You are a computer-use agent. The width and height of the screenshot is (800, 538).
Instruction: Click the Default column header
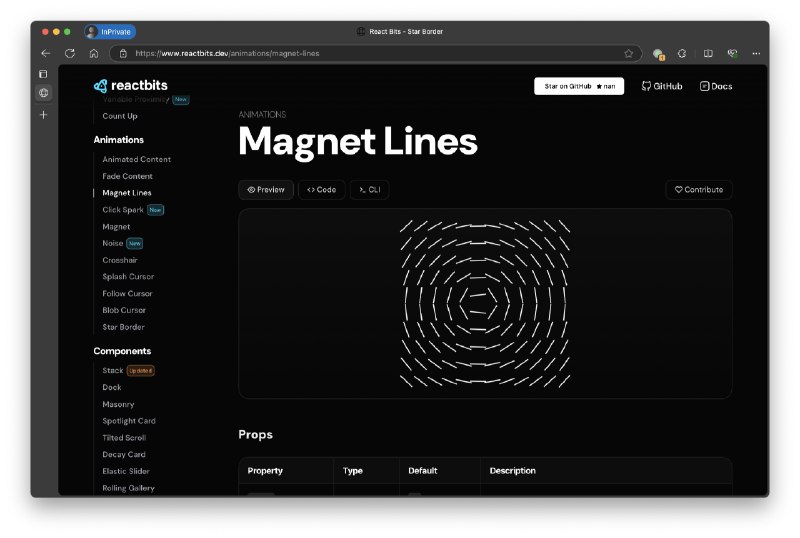(422, 471)
